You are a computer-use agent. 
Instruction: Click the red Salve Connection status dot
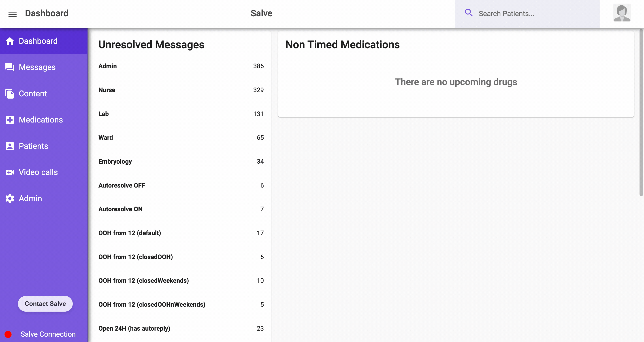(8, 334)
